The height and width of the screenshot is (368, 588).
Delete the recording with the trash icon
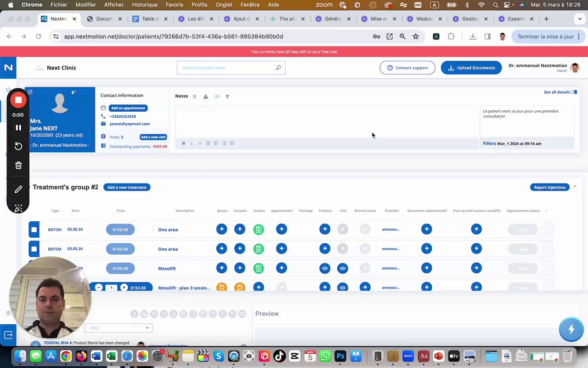[x=18, y=165]
